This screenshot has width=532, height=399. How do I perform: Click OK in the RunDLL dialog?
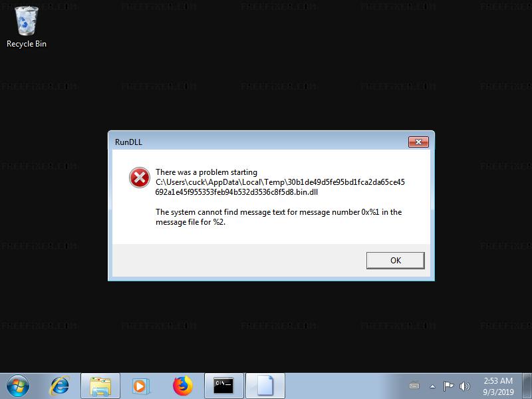395,260
